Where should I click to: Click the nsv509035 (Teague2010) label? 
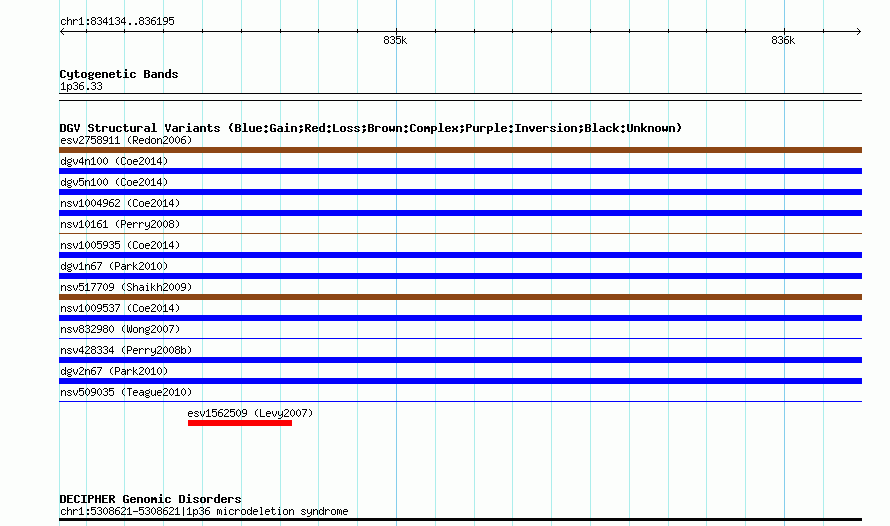pos(126,392)
